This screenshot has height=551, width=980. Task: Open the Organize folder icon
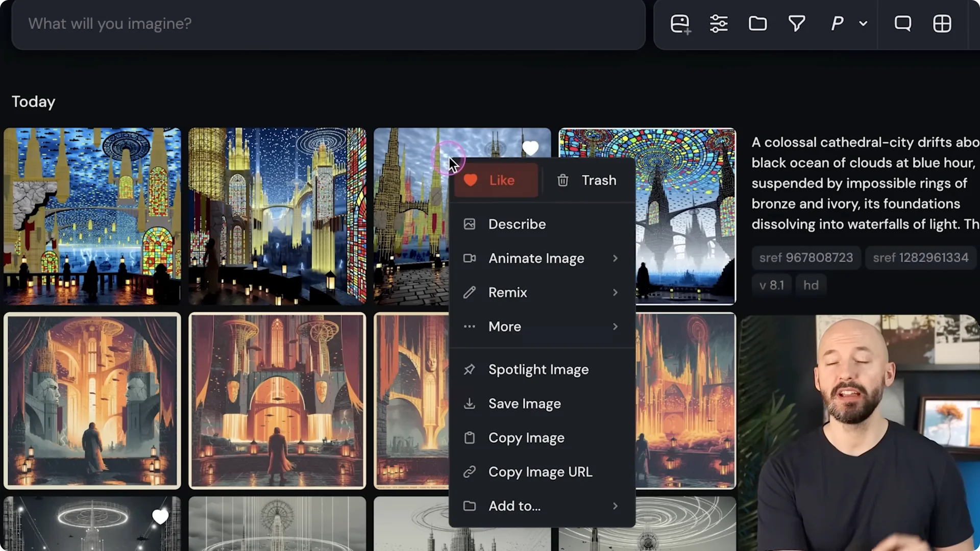click(x=758, y=23)
